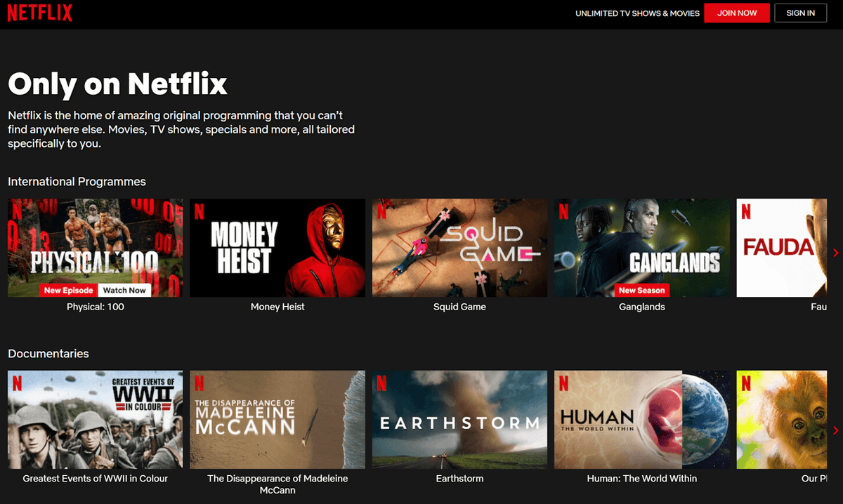Open the Earthstorm documentary thumbnail
843x504 pixels.
[x=459, y=419]
